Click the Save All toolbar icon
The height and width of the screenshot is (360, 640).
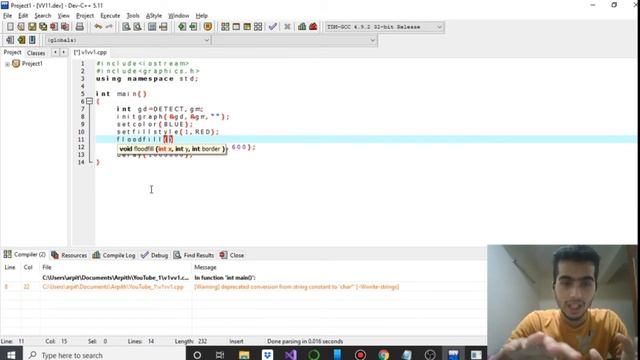(x=43, y=27)
